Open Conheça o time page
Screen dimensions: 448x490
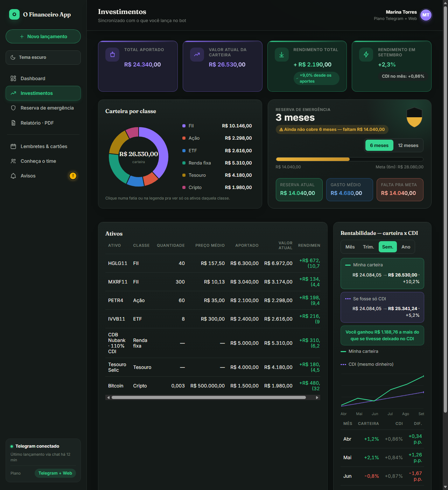[x=43, y=161]
